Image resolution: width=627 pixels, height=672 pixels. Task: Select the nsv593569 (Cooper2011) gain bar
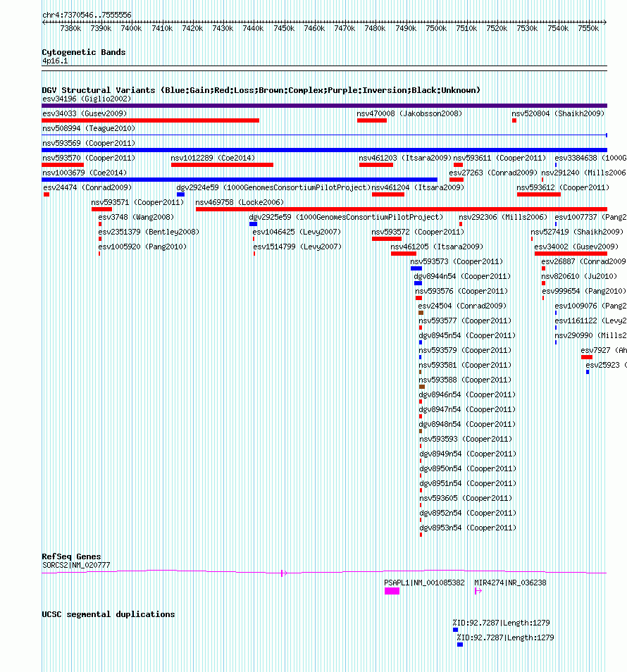tap(325, 150)
